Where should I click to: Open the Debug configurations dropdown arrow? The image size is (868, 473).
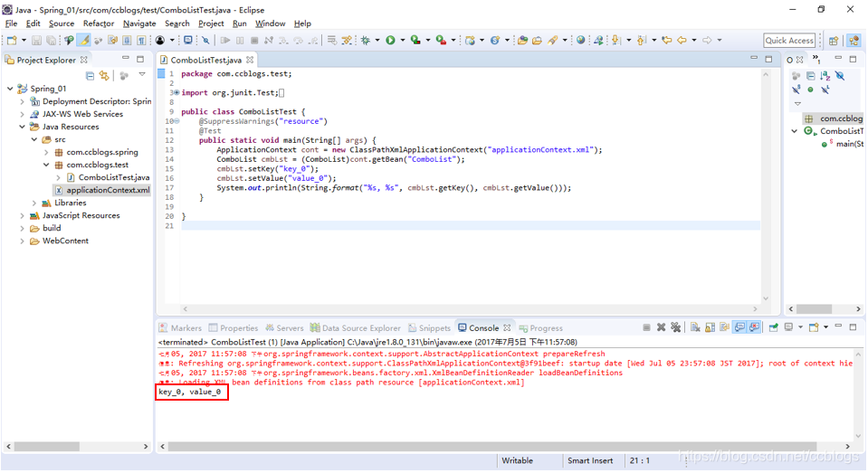tap(377, 41)
